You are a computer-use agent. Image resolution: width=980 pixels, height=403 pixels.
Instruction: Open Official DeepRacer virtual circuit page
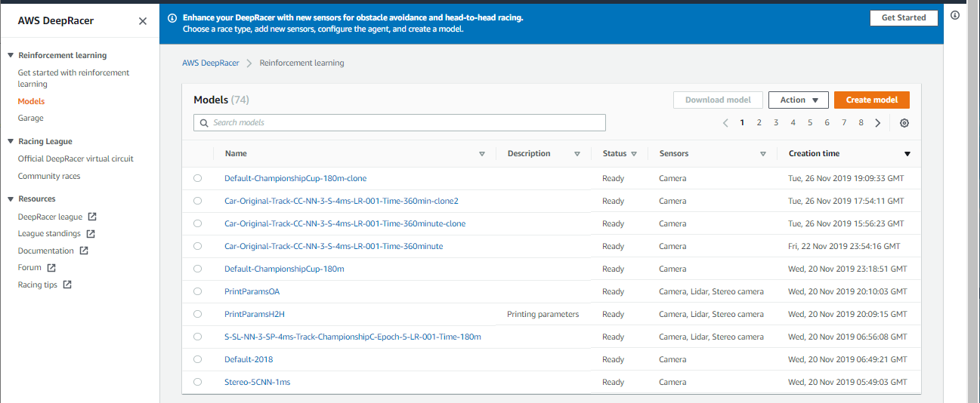pos(76,158)
